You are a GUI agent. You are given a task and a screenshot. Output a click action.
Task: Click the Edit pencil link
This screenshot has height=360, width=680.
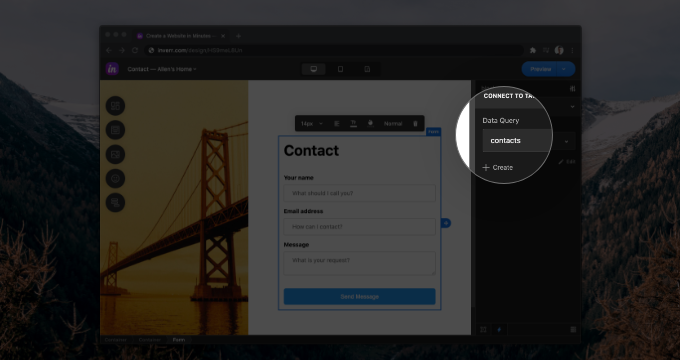[x=567, y=162]
